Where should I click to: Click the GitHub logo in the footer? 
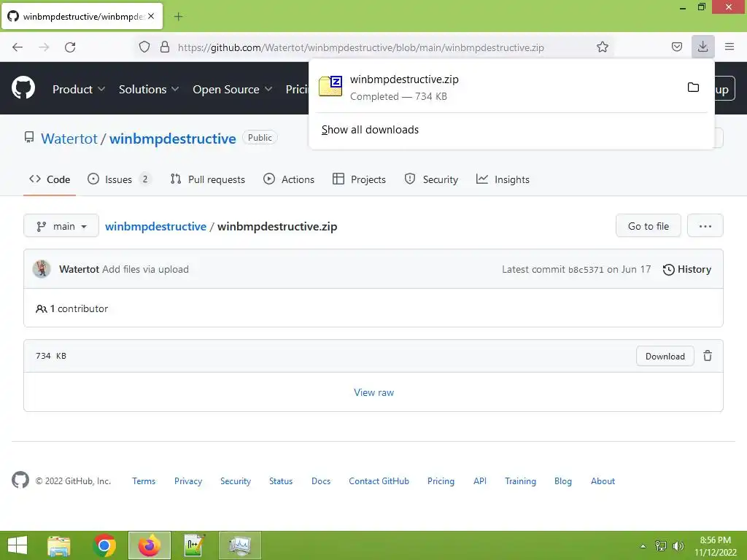pyautogui.click(x=20, y=480)
